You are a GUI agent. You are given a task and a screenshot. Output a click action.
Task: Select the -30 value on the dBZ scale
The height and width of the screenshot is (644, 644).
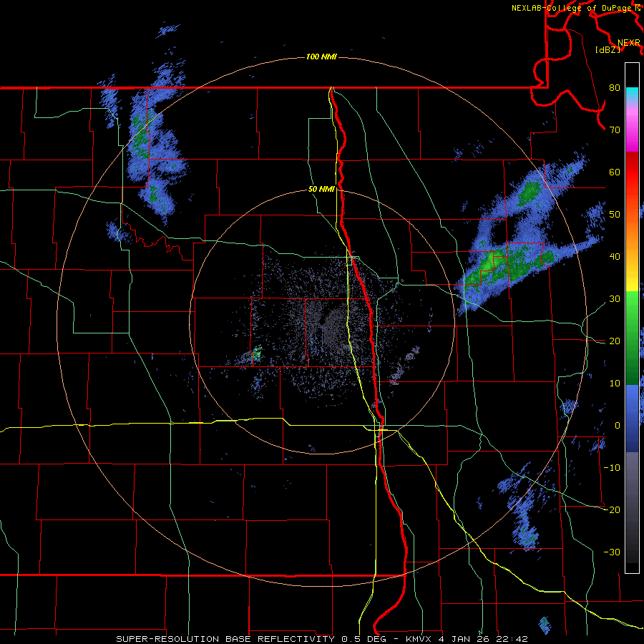pos(612,552)
